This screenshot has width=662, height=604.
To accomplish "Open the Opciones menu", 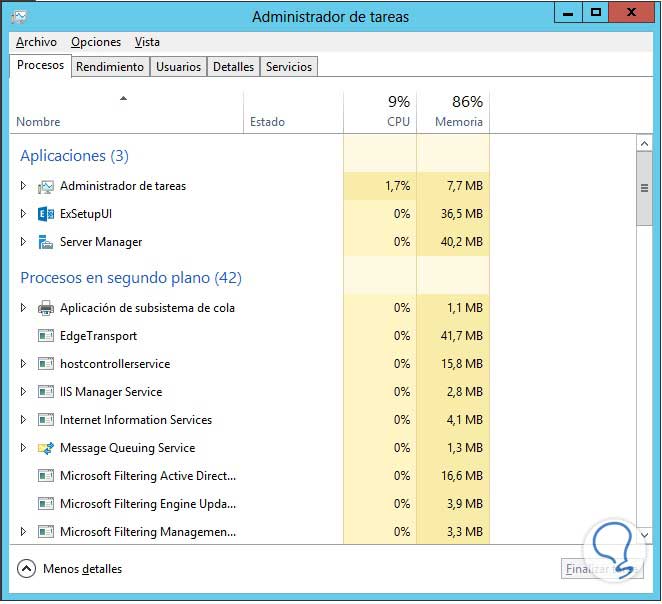I will pyautogui.click(x=96, y=42).
